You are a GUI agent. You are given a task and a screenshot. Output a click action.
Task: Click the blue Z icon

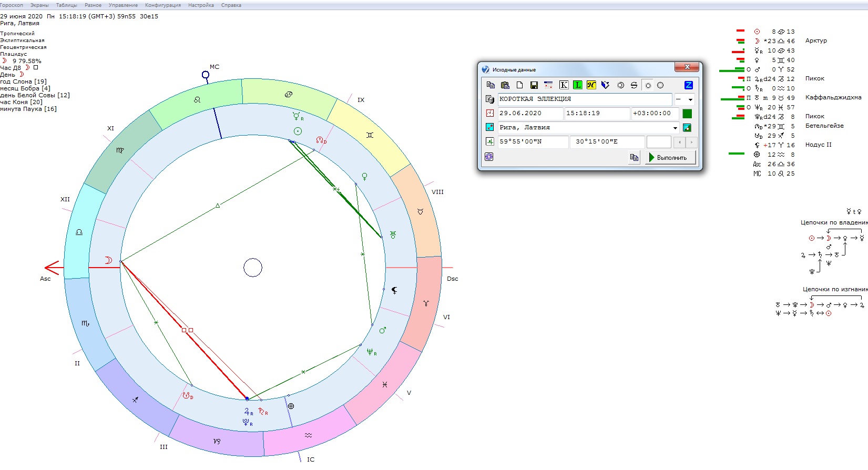pos(688,85)
